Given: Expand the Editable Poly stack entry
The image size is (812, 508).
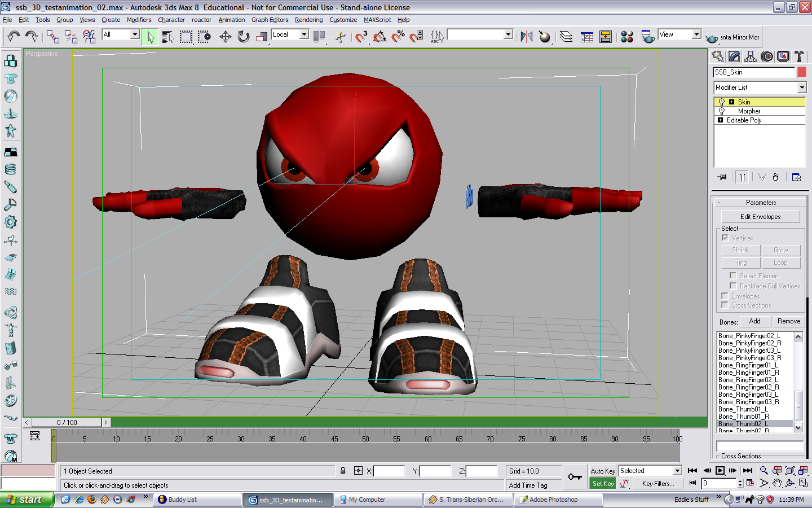Looking at the screenshot, I should pos(720,120).
